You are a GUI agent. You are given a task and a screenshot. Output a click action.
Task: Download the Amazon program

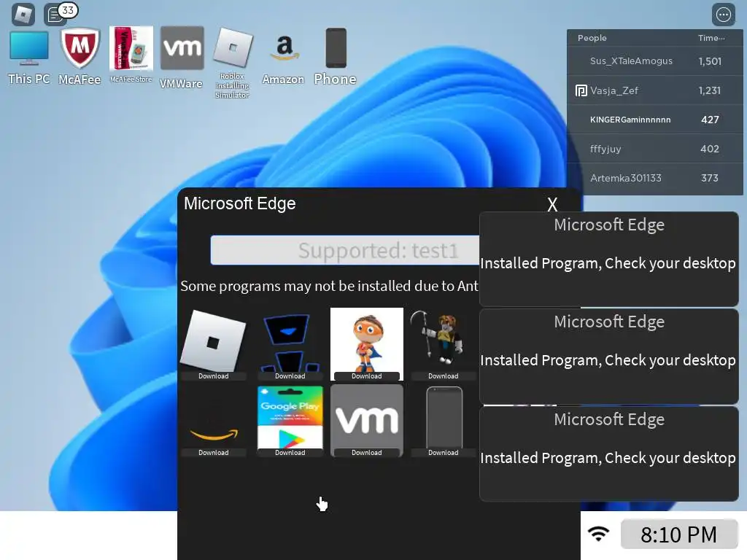(x=214, y=453)
